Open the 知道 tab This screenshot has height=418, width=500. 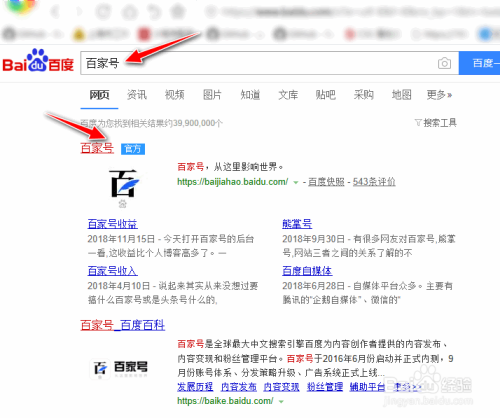tap(250, 95)
